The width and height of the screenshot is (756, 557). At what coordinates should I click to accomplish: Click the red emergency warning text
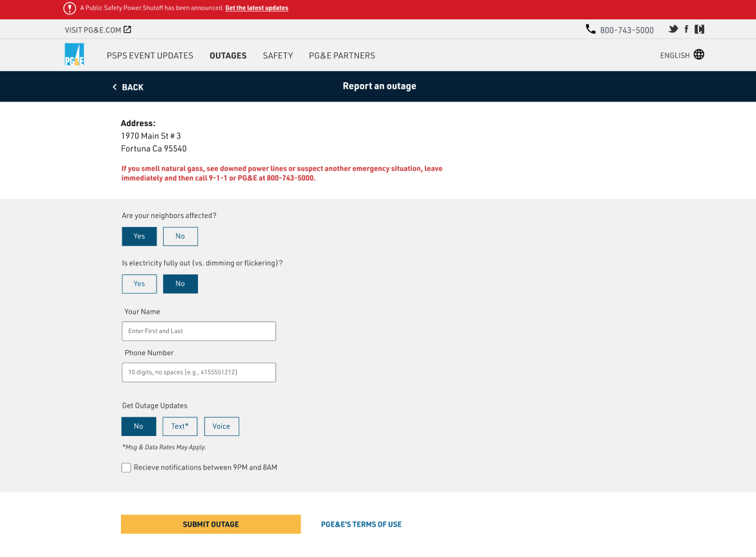(282, 173)
